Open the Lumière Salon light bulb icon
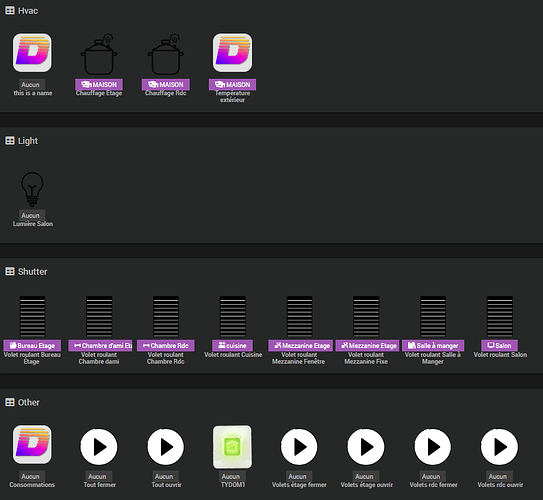 coord(32,189)
